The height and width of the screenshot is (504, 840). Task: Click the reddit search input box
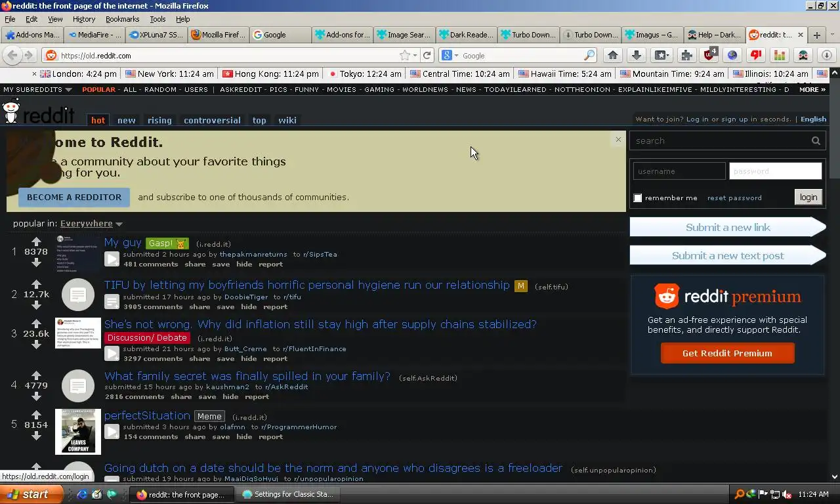720,140
